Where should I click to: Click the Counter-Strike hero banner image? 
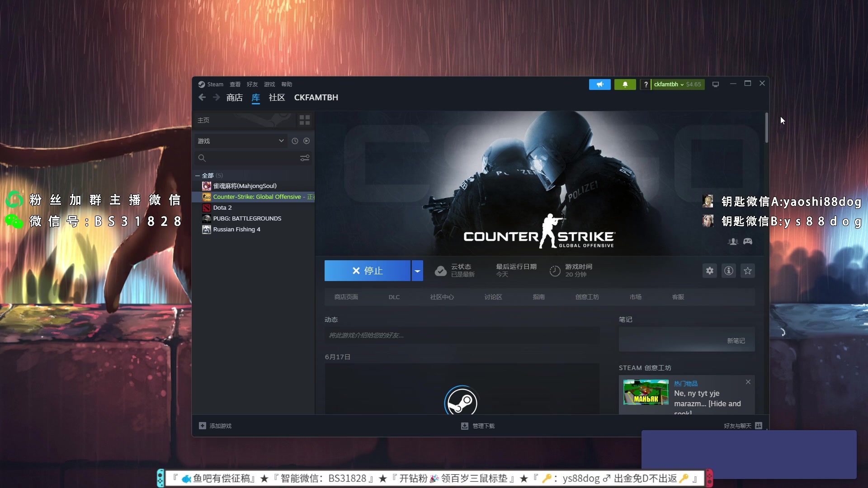(x=540, y=183)
